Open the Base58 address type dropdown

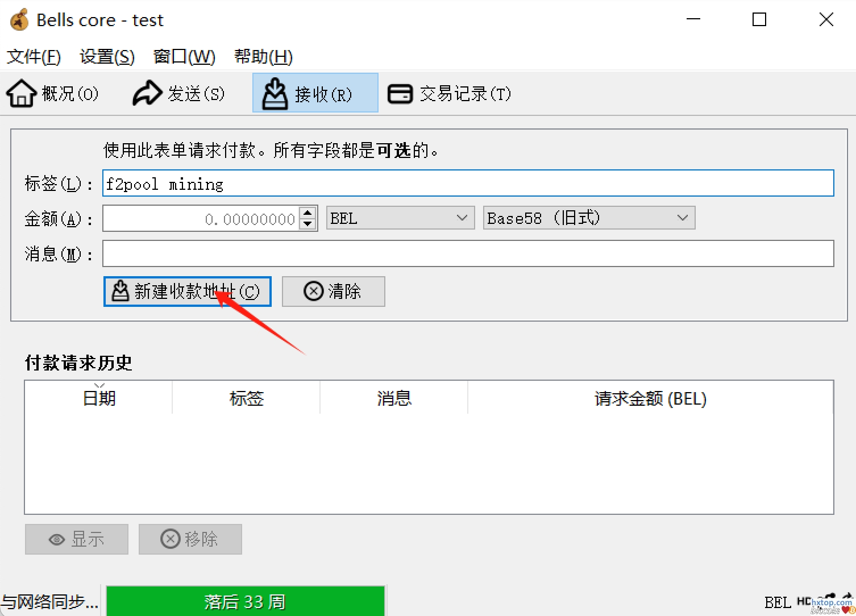[589, 218]
